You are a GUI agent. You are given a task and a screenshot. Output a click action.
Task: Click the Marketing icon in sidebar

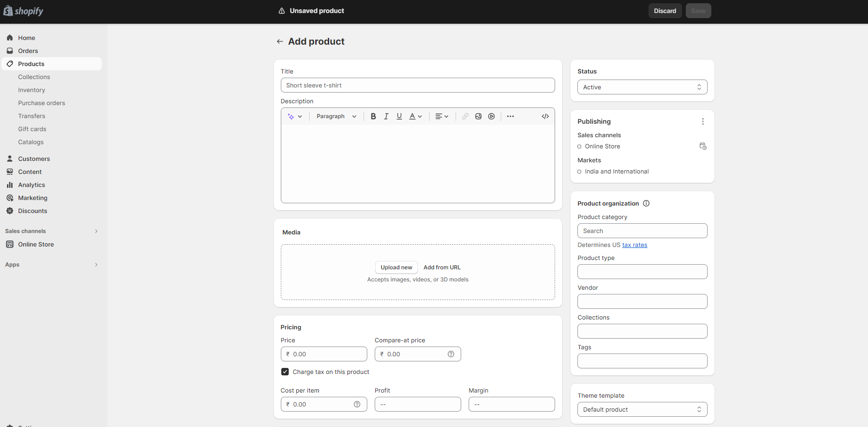[x=10, y=198]
